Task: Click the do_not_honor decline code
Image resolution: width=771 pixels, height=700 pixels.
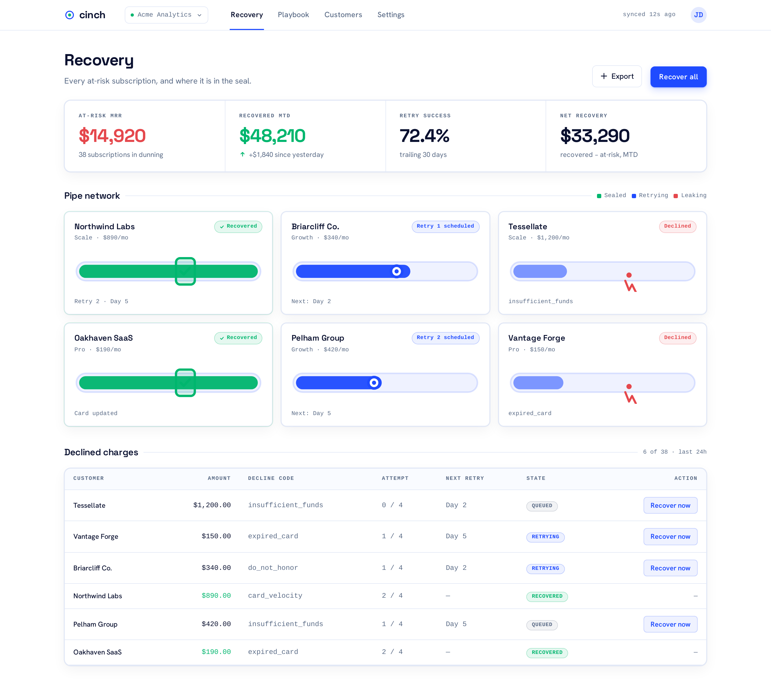Action: (273, 568)
